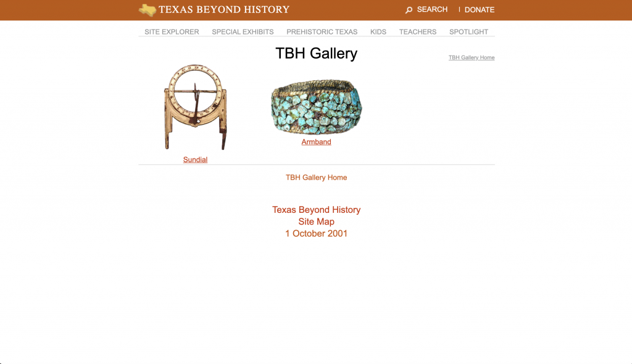The width and height of the screenshot is (632, 364).
Task: Follow the Sundial text link
Action: tap(195, 160)
